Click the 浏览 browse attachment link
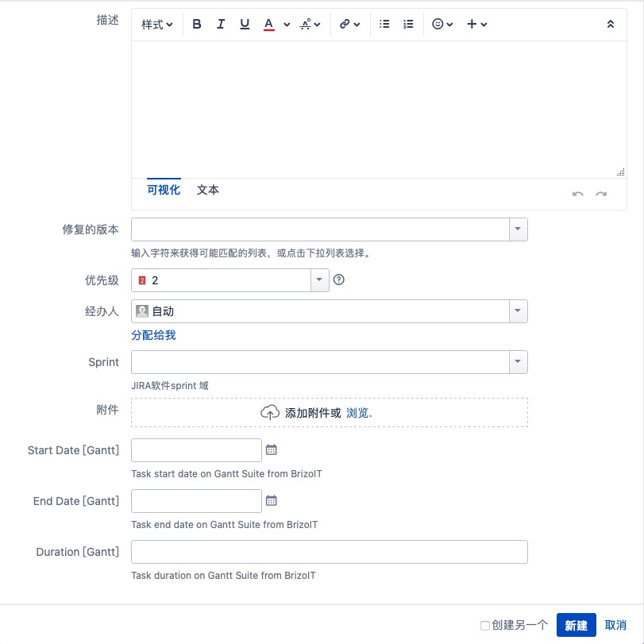644x644 pixels. (x=357, y=413)
